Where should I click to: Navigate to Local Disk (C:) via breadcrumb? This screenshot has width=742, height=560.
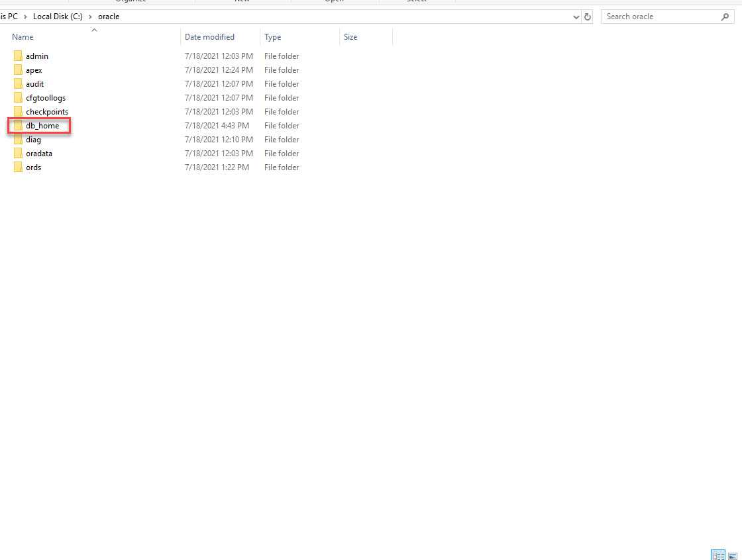tap(58, 17)
